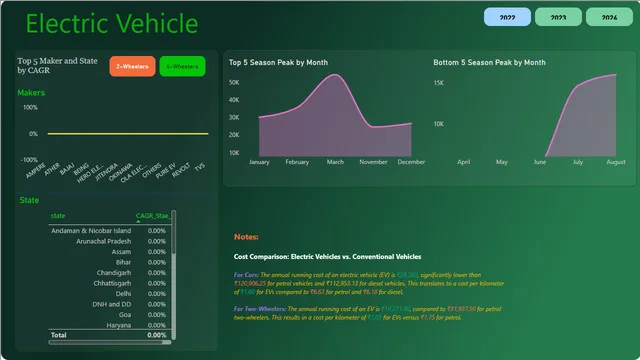Select the DNH and DD row
Image resolution: width=640 pixels, height=360 pixels.
(x=109, y=304)
